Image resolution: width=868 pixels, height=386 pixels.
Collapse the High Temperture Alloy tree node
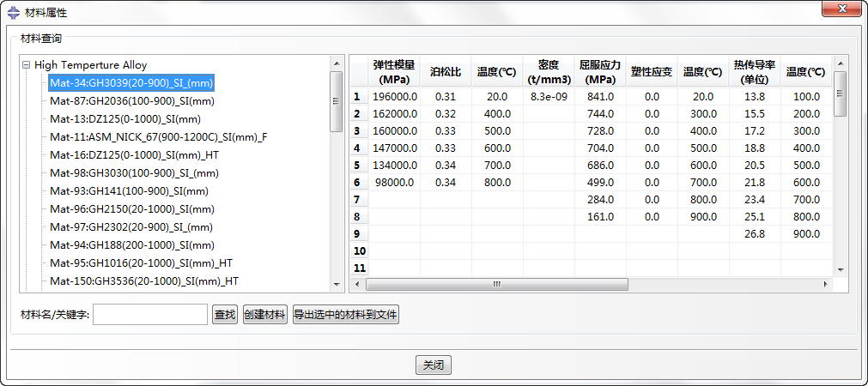[27, 65]
